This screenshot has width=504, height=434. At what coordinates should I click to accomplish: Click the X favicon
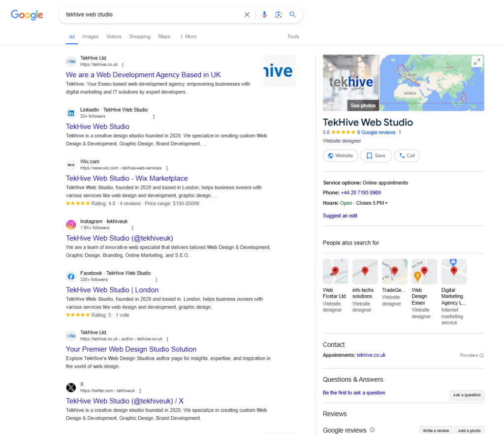click(71, 387)
